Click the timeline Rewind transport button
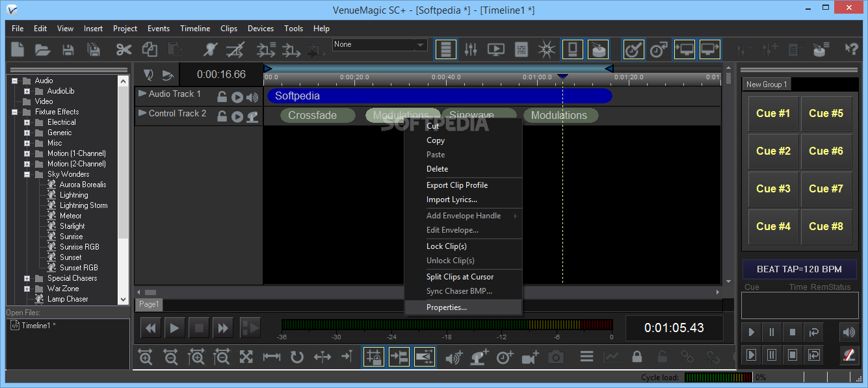This screenshot has height=388, width=868. tap(150, 328)
